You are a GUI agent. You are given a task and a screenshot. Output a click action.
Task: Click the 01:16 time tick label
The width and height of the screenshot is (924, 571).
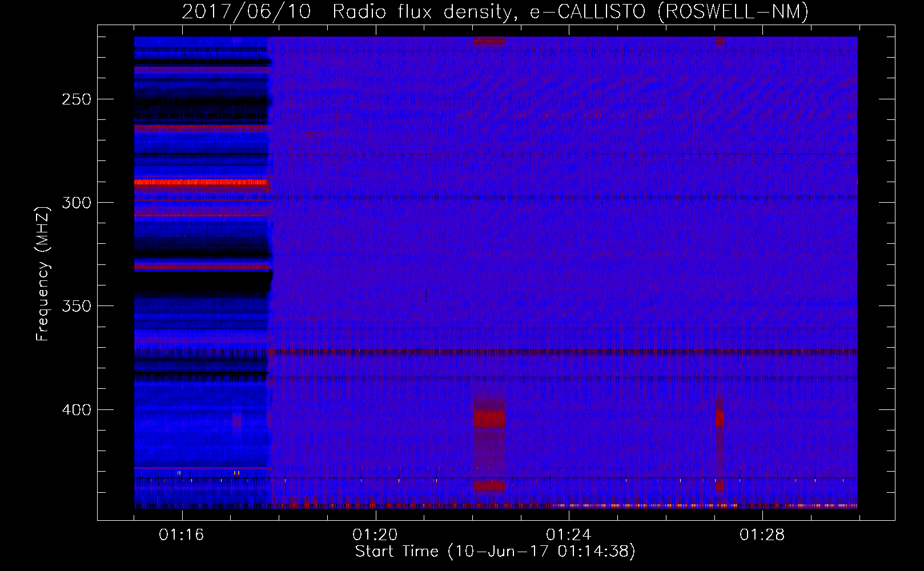[182, 535]
